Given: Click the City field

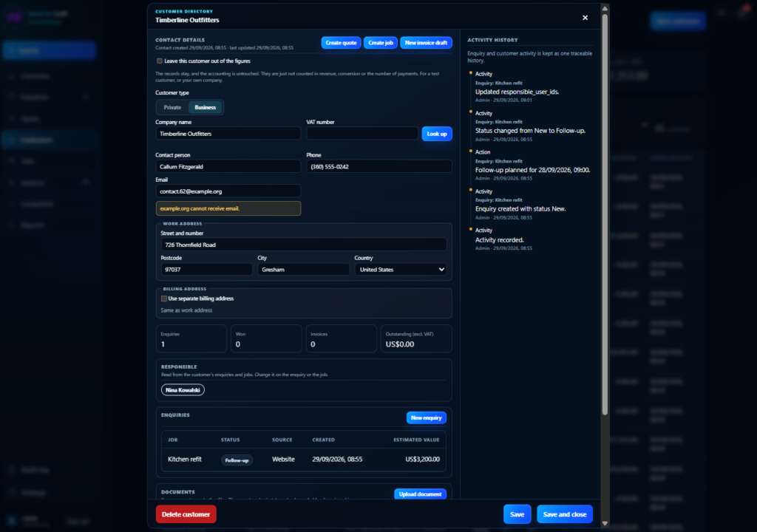Looking at the screenshot, I should tap(303, 270).
